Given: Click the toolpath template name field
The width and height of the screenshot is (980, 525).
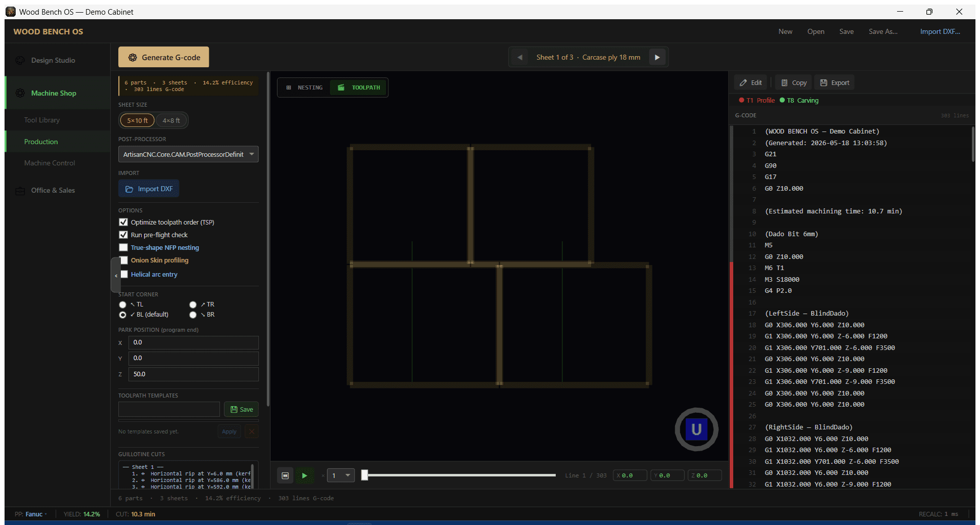Looking at the screenshot, I should [169, 409].
